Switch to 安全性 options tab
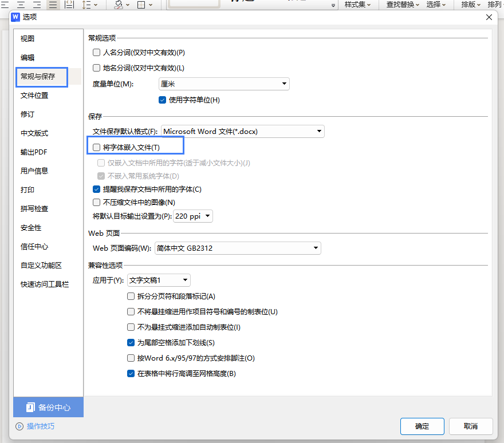The image size is (504, 443). pyautogui.click(x=31, y=228)
